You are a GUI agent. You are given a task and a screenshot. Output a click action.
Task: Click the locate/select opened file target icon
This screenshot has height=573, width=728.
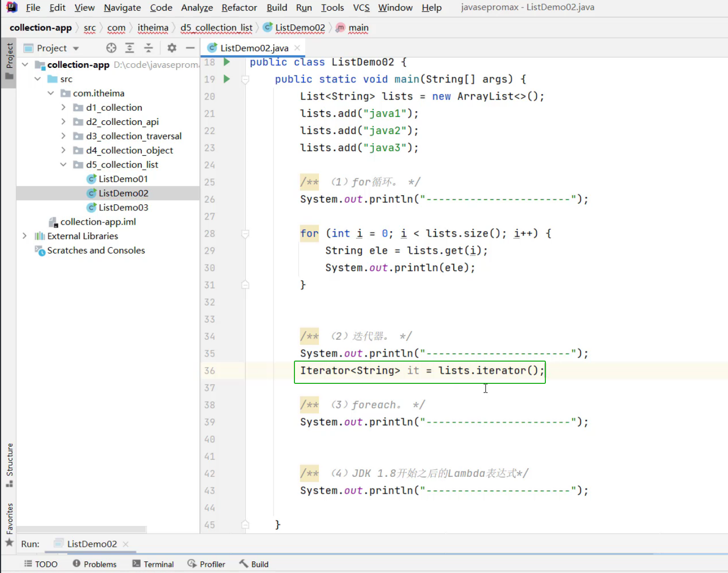tap(111, 48)
